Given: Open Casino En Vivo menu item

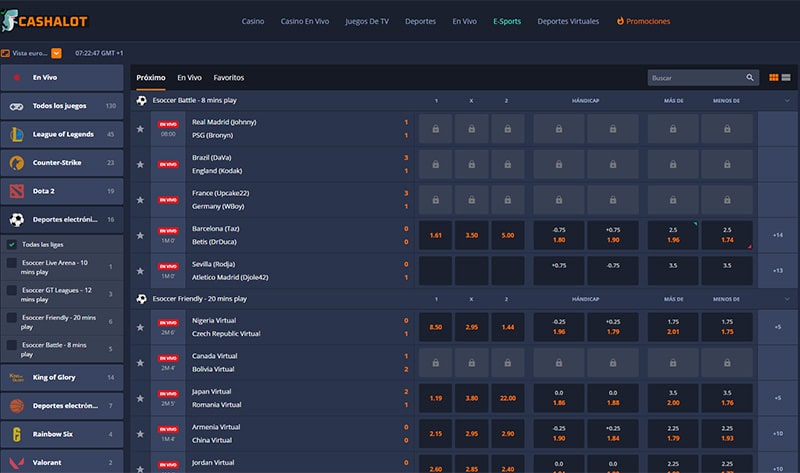Looking at the screenshot, I should pos(305,21).
